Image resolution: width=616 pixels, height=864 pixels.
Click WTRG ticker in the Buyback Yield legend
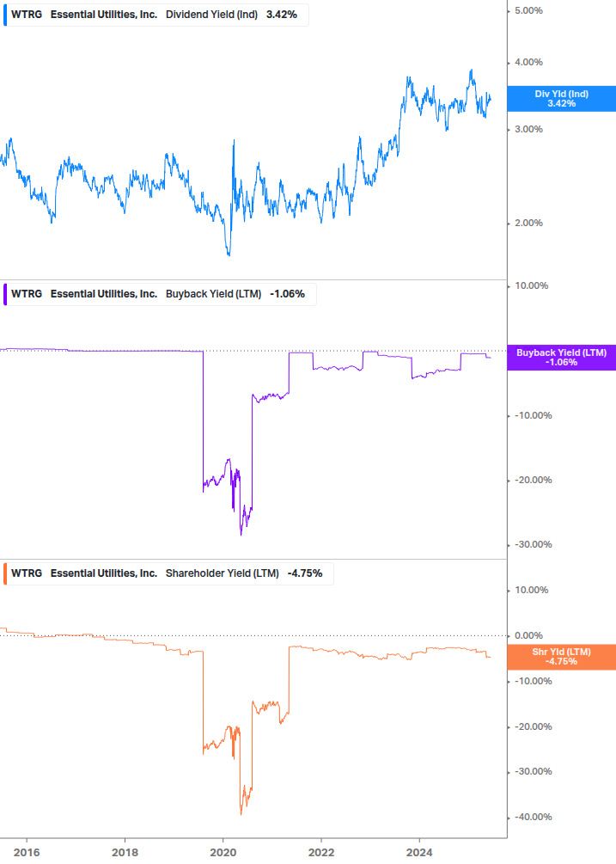[x=27, y=294]
